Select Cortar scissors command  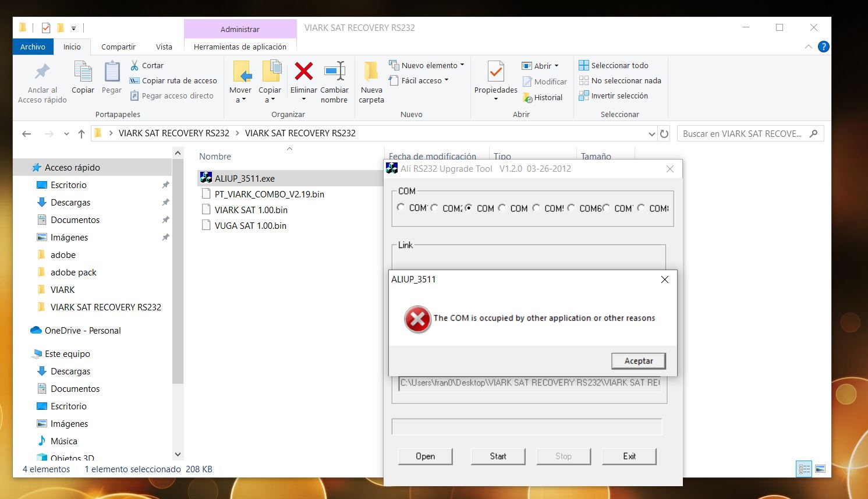tap(147, 65)
